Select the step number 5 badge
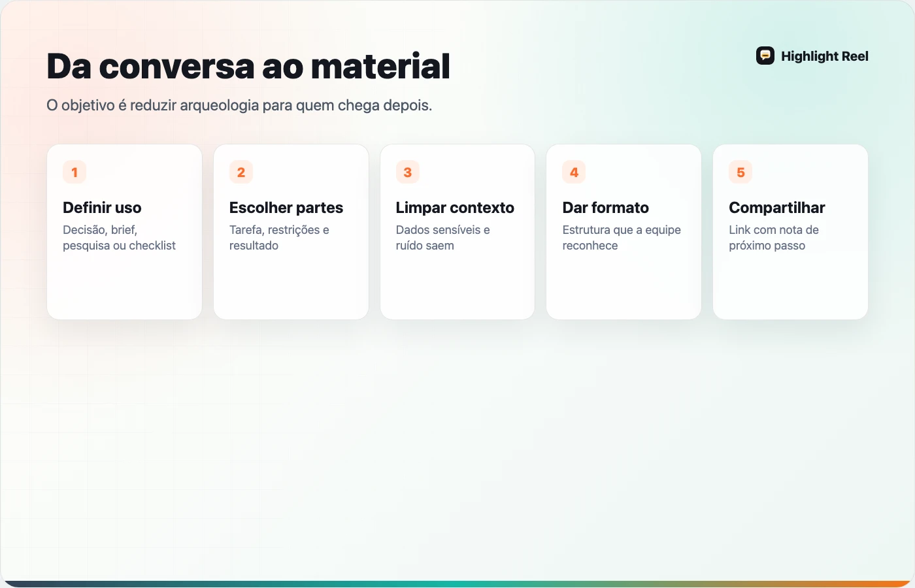 tap(740, 172)
